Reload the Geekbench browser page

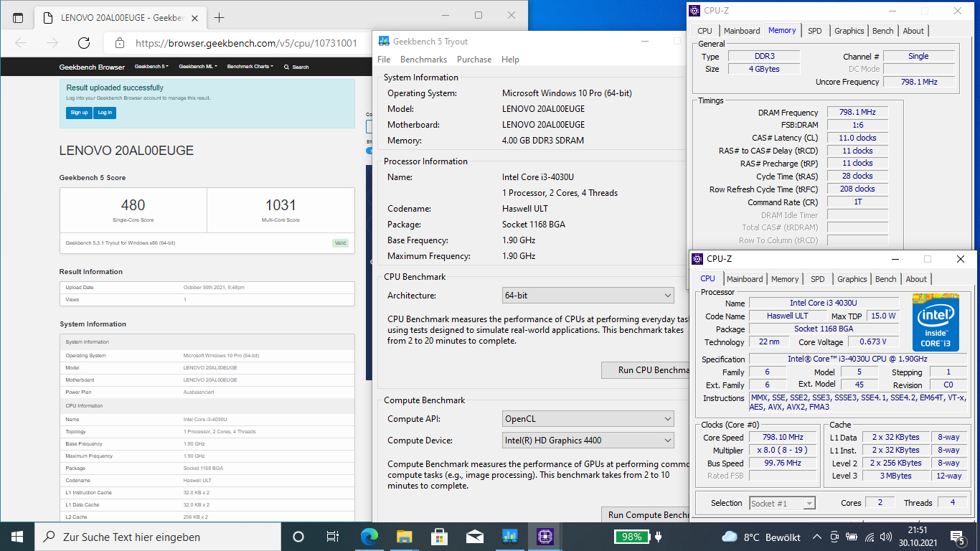pos(84,43)
